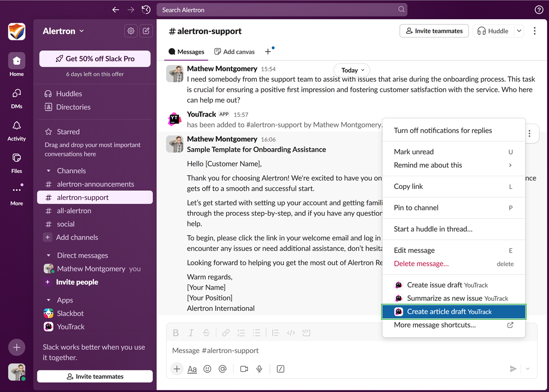The width and height of the screenshot is (549, 392).
Task: Insert code block in composer
Action: (306, 333)
